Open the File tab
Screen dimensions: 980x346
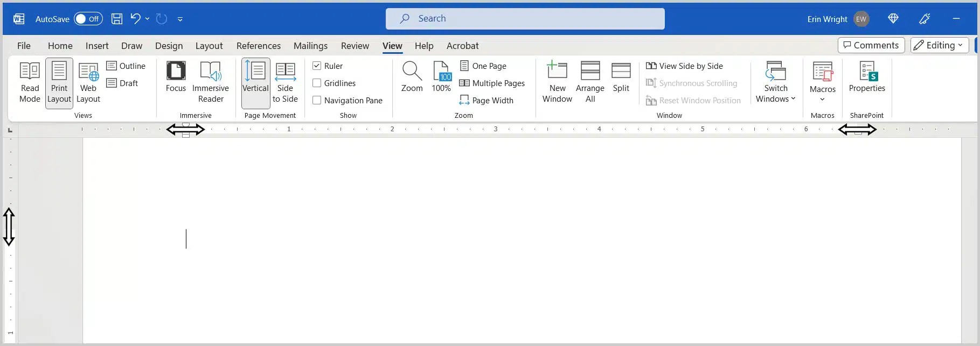(x=24, y=46)
